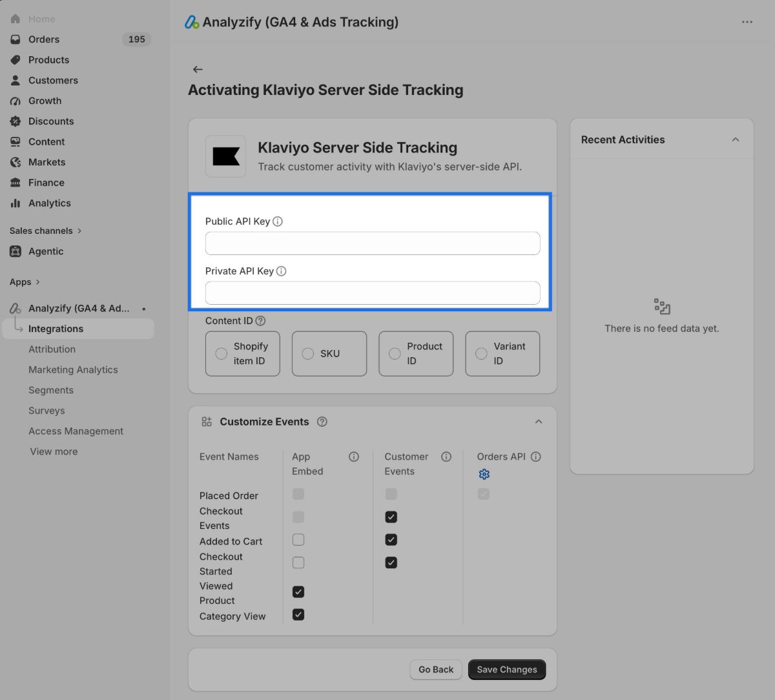This screenshot has width=775, height=700.
Task: Click info icon for Orders API column
Action: pos(536,457)
